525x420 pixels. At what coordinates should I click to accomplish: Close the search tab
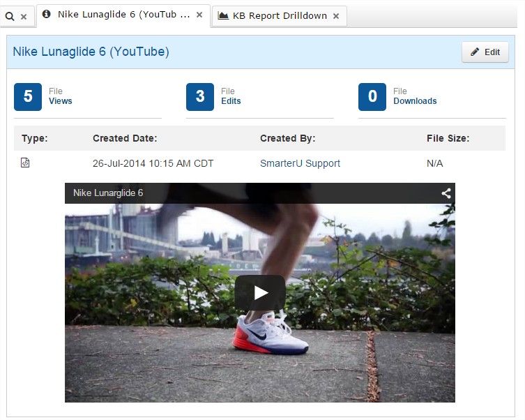click(24, 17)
